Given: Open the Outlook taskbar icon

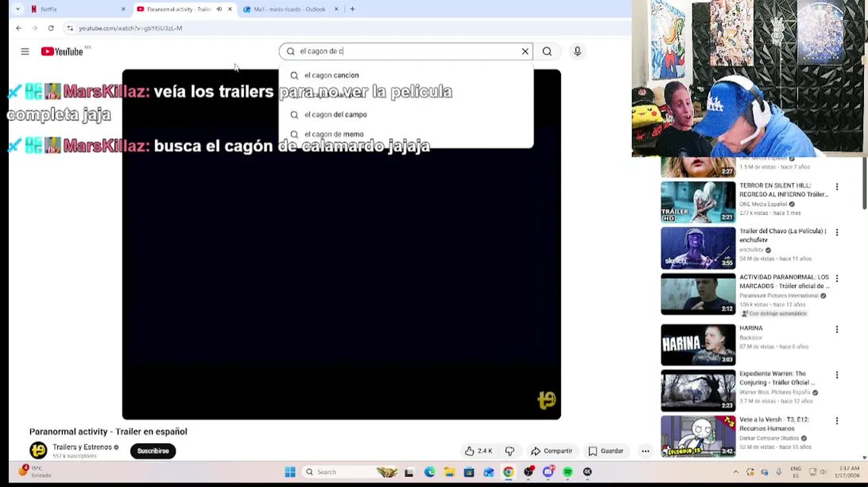Looking at the screenshot, I should (489, 472).
